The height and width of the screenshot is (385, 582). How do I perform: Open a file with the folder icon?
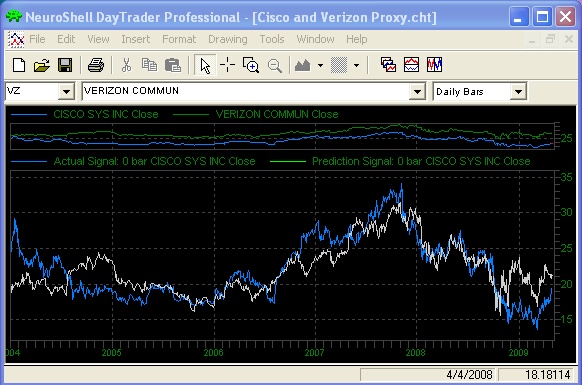pos(42,65)
